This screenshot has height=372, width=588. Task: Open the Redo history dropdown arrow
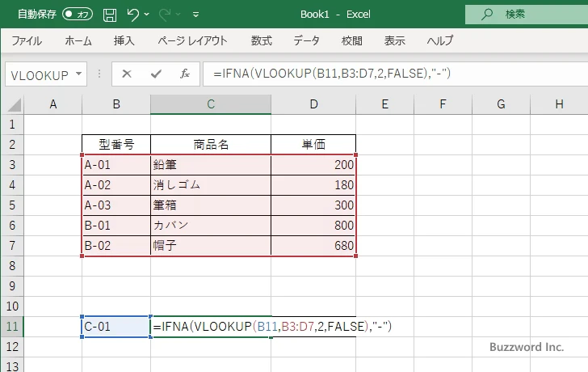pos(178,15)
